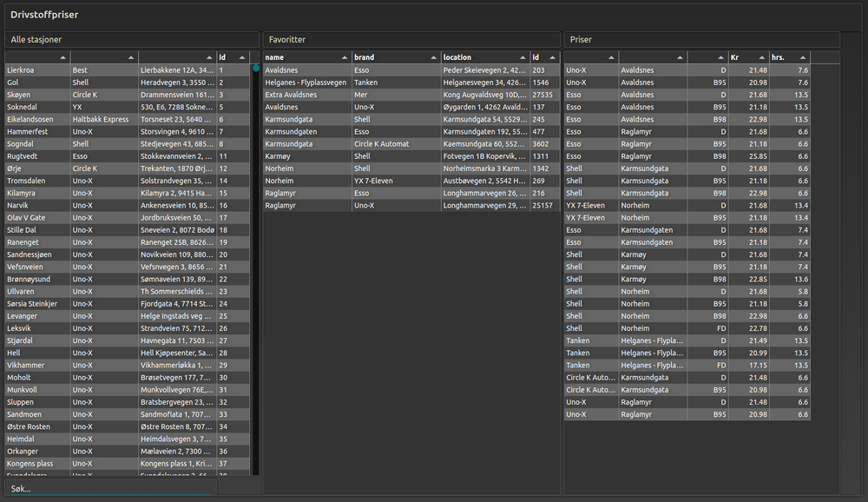868x502 pixels.
Task: Select Extra Avaldsnes row in Favoritter
Action: [410, 95]
